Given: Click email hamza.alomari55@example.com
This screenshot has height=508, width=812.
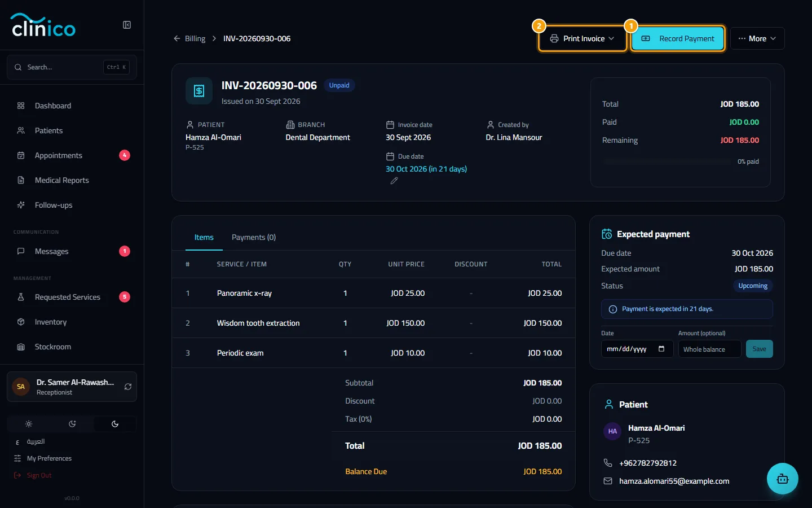Looking at the screenshot, I should [674, 481].
